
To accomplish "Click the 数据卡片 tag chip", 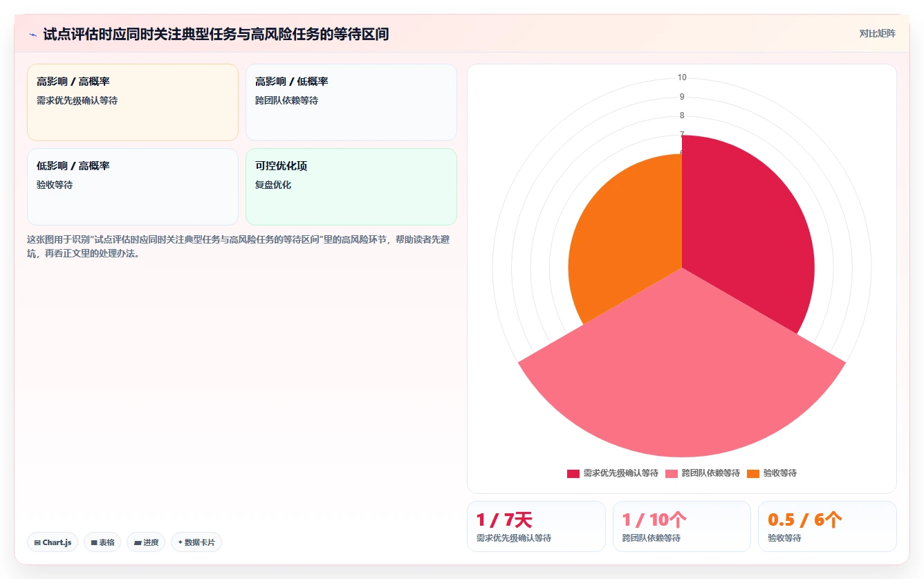I will 196,542.
